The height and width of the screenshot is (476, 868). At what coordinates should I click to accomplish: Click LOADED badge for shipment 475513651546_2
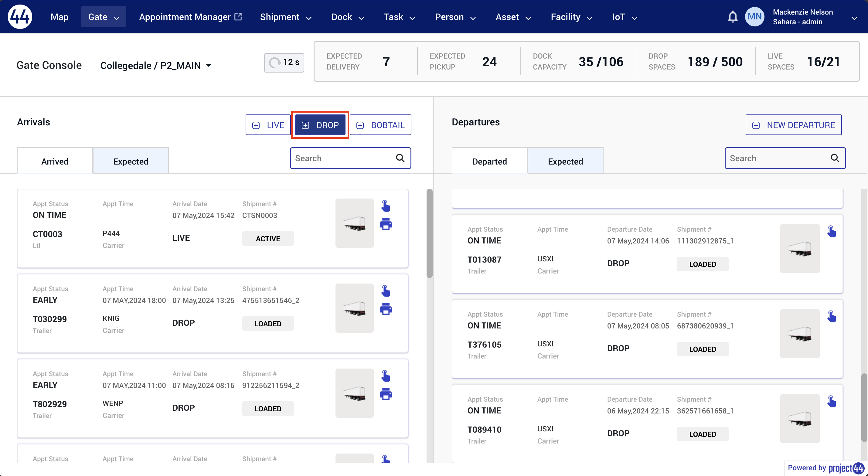coord(268,323)
